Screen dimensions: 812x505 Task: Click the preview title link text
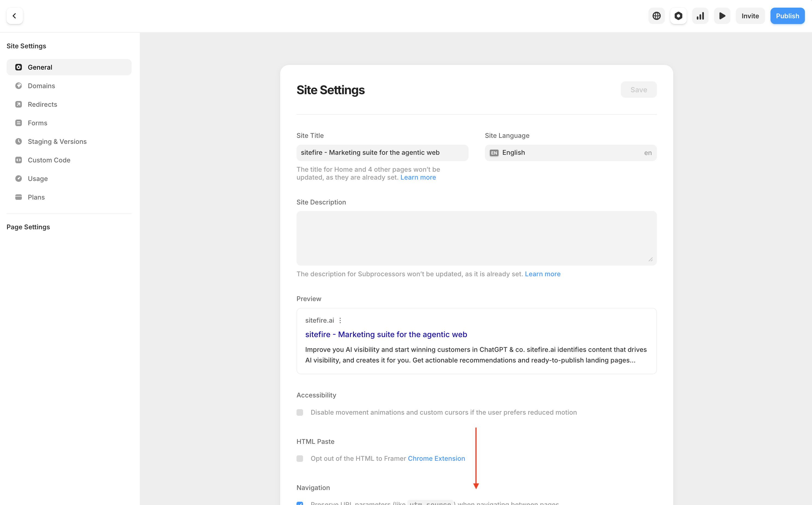[386, 334]
